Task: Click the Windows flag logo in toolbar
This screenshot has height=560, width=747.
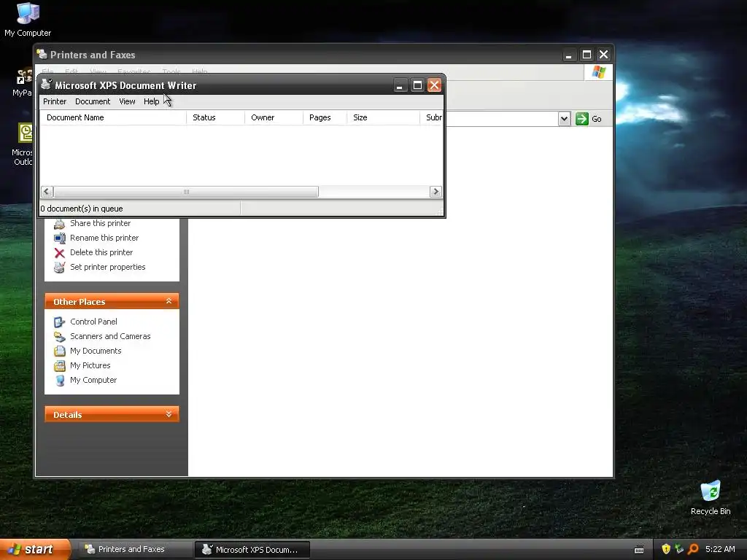Action: 598,72
